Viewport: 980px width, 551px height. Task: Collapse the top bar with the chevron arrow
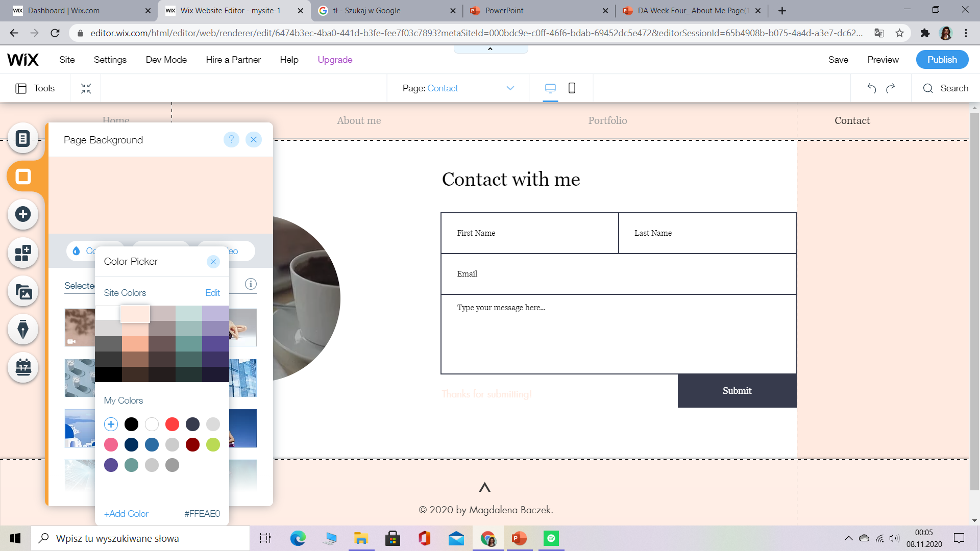(490, 49)
